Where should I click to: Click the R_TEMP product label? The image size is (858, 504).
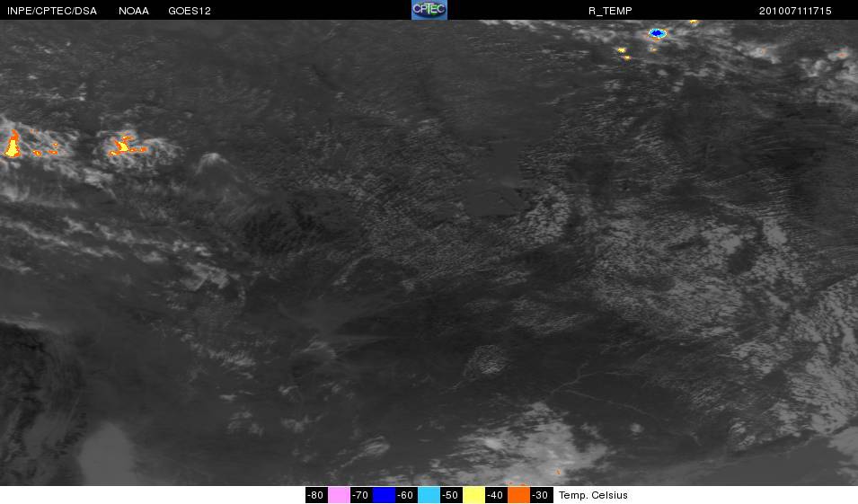[610, 11]
